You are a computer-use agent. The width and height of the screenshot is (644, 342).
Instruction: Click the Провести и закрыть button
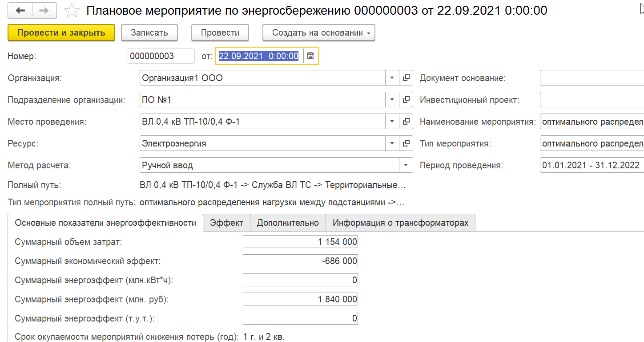click(x=61, y=33)
